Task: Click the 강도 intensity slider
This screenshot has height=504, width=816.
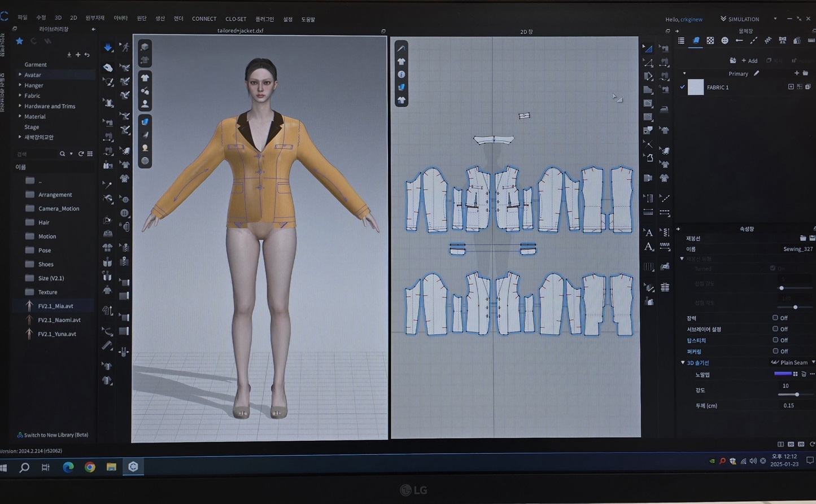Action: [796, 395]
